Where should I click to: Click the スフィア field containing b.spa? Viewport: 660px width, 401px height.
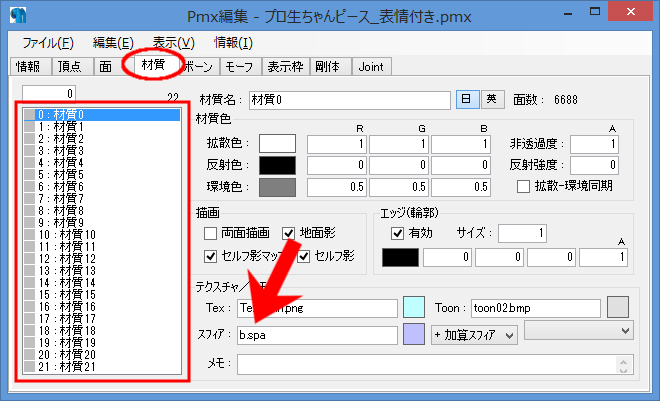(316, 335)
